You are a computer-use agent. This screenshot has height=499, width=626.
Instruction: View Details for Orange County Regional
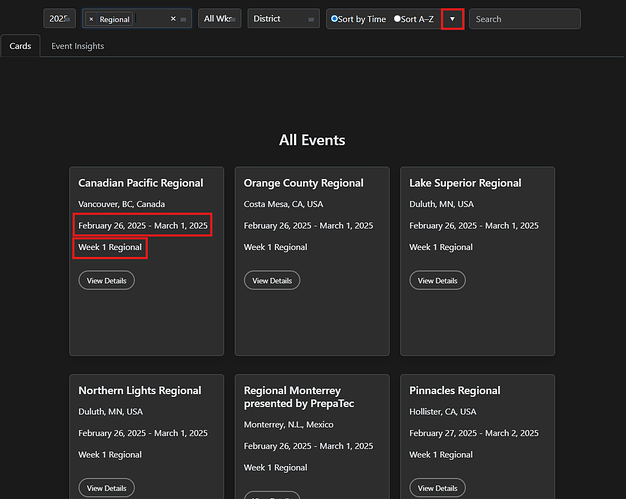272,281
